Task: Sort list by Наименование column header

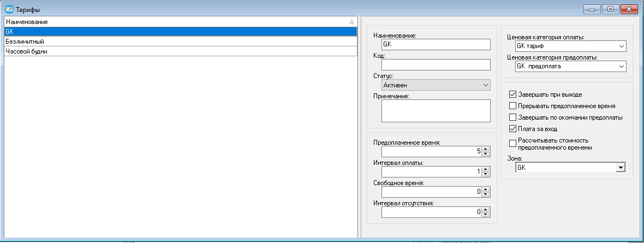Action: click(181, 21)
